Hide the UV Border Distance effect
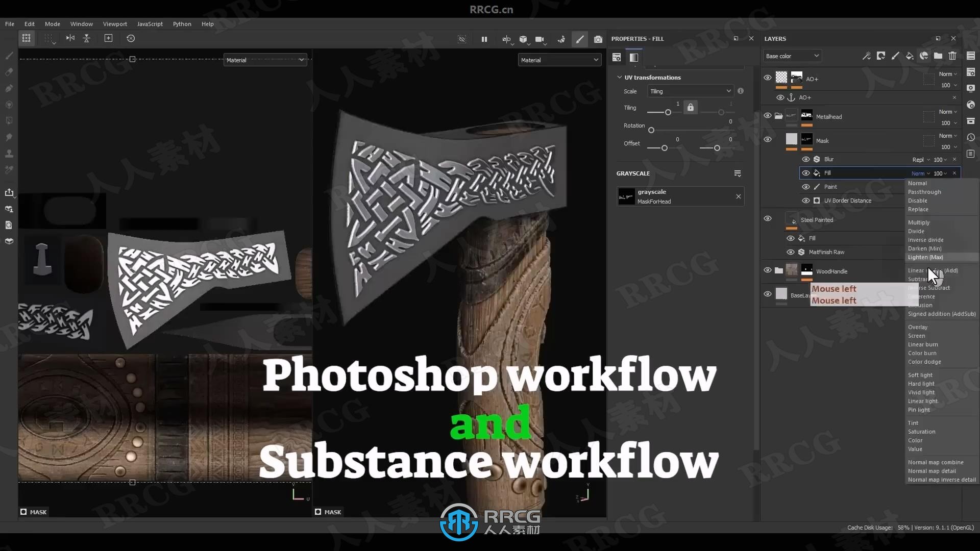 (806, 201)
